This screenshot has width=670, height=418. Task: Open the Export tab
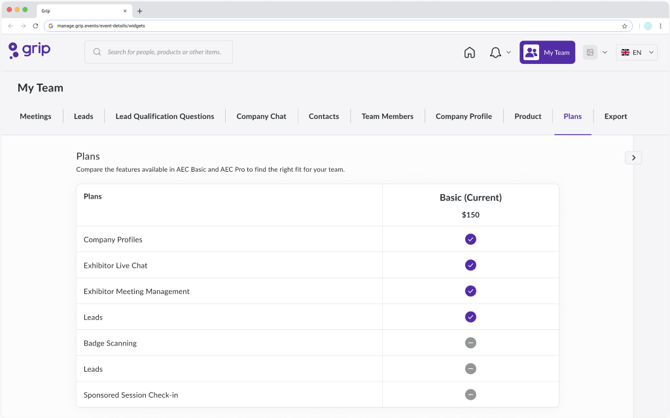[615, 116]
